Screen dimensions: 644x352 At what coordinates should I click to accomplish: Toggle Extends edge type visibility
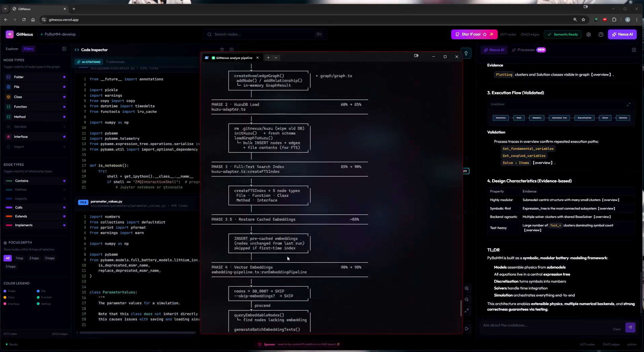click(x=35, y=216)
